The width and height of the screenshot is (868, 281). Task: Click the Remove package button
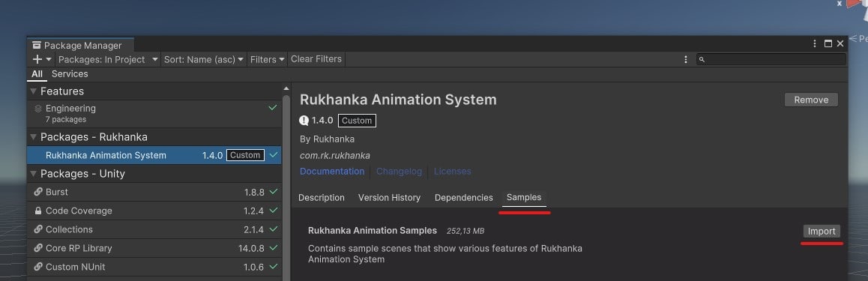tap(811, 100)
